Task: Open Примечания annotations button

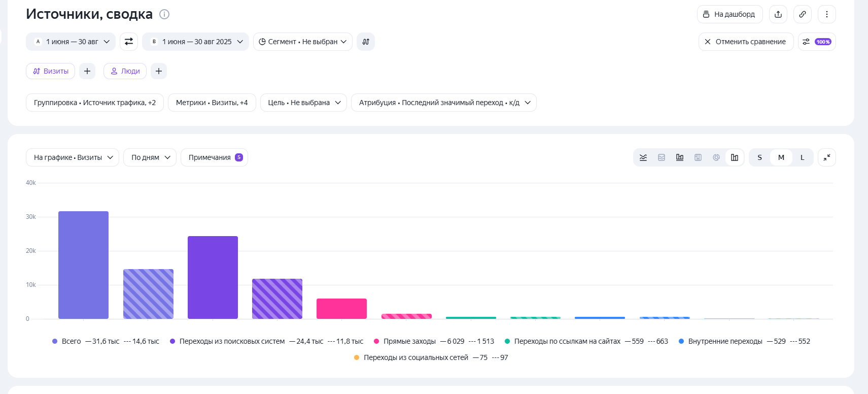Action: coord(214,157)
